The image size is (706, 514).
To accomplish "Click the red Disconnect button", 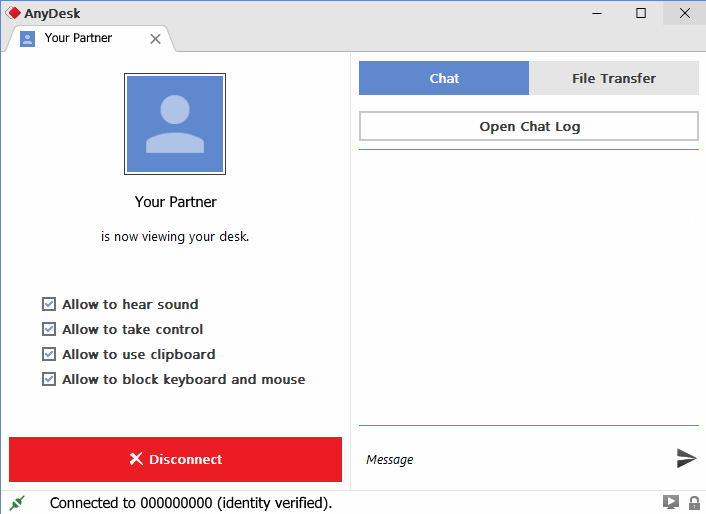I will coord(175,459).
